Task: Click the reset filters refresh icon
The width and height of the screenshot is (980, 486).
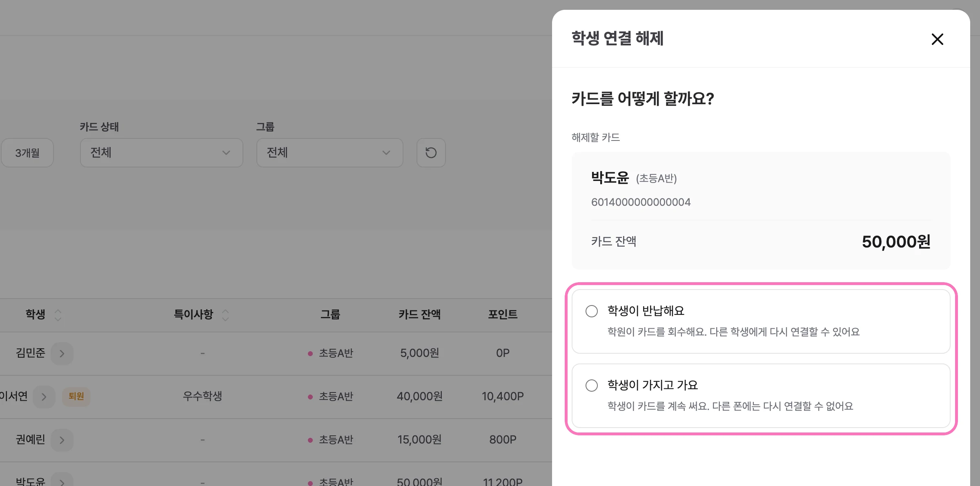Action: click(x=431, y=153)
